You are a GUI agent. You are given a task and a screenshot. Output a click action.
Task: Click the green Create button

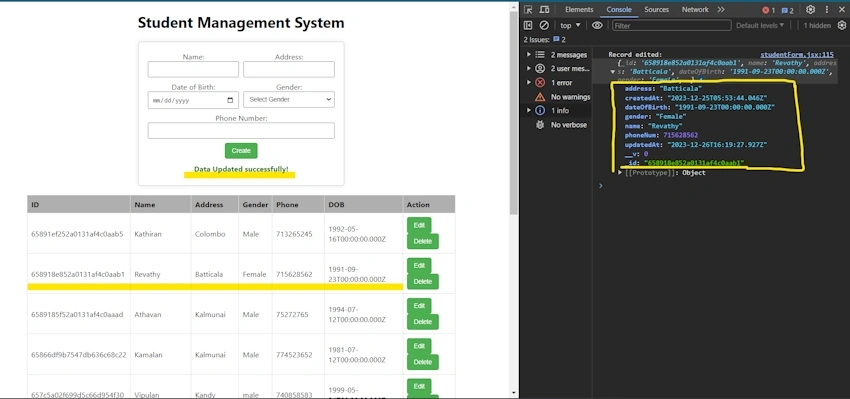tap(241, 151)
